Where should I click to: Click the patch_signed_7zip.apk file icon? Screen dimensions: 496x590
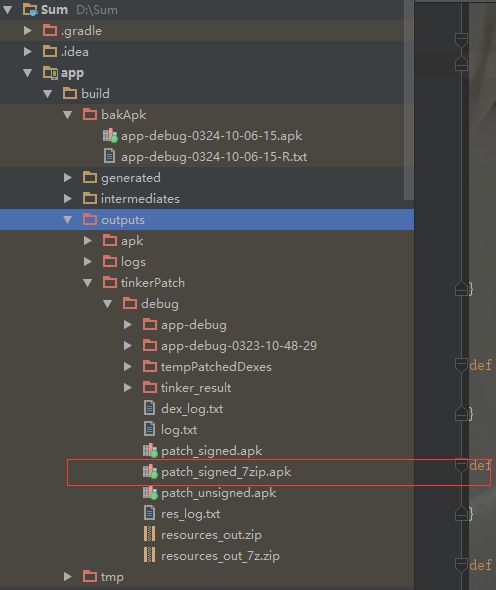click(150, 471)
